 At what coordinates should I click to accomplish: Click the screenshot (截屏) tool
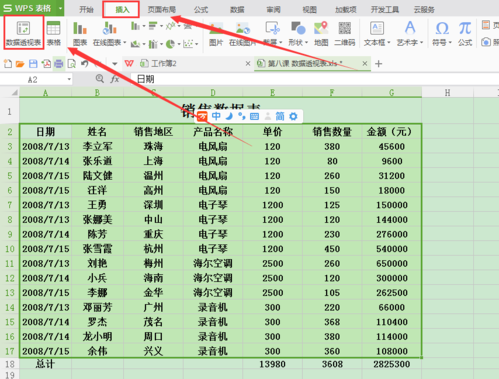click(272, 33)
